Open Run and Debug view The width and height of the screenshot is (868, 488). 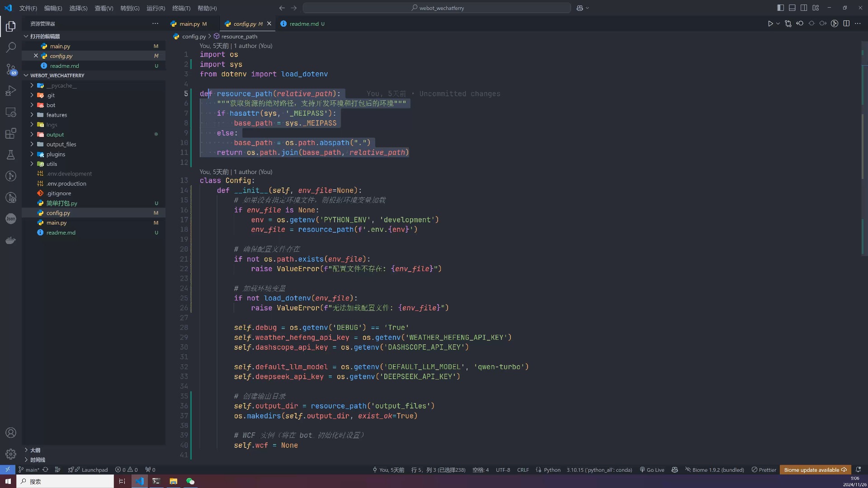11,91
